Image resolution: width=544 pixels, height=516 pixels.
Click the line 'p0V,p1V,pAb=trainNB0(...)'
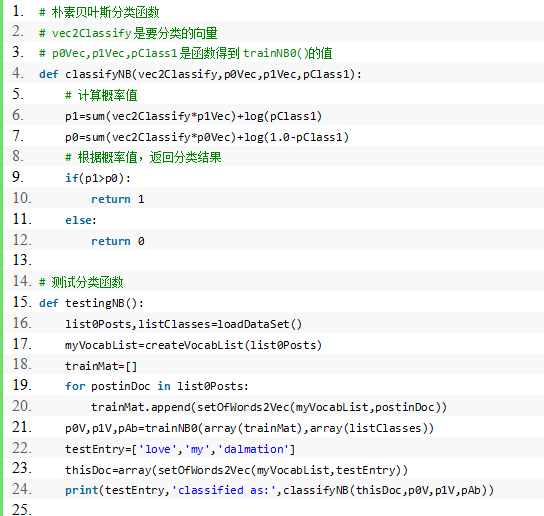[249, 428]
